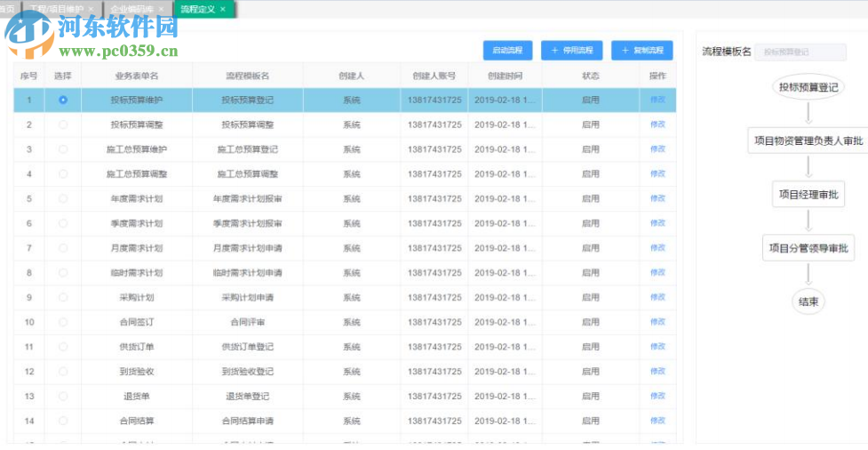Screen dimensions: 868x450
Task: Select the 项目物资管理负责人审批 flow node
Action: pyautogui.click(x=808, y=141)
